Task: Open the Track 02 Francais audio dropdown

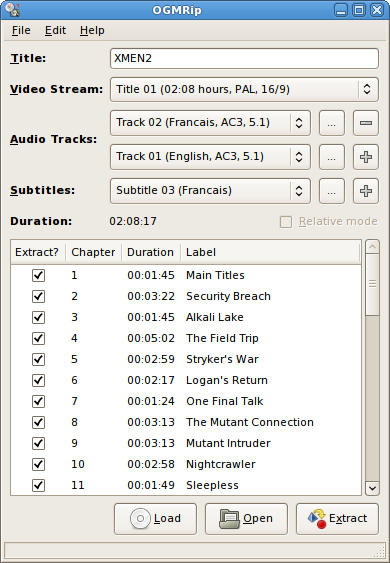Action: pos(210,123)
